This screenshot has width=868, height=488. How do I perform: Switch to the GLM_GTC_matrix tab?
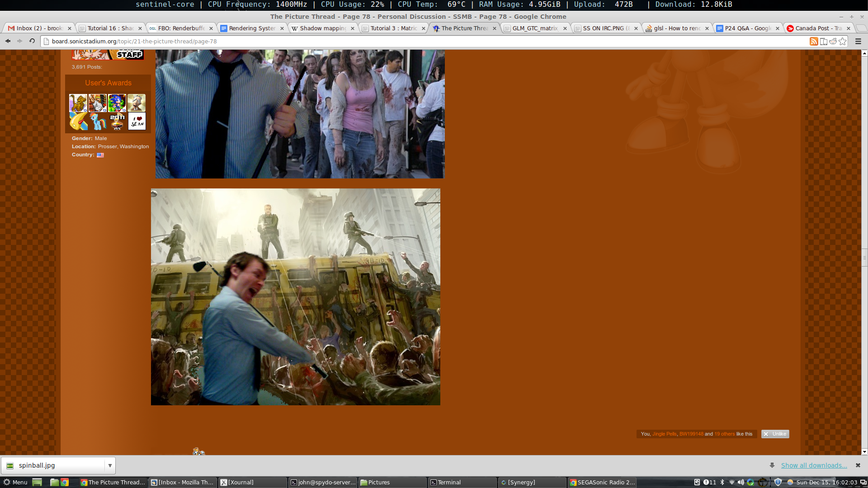[x=535, y=28]
